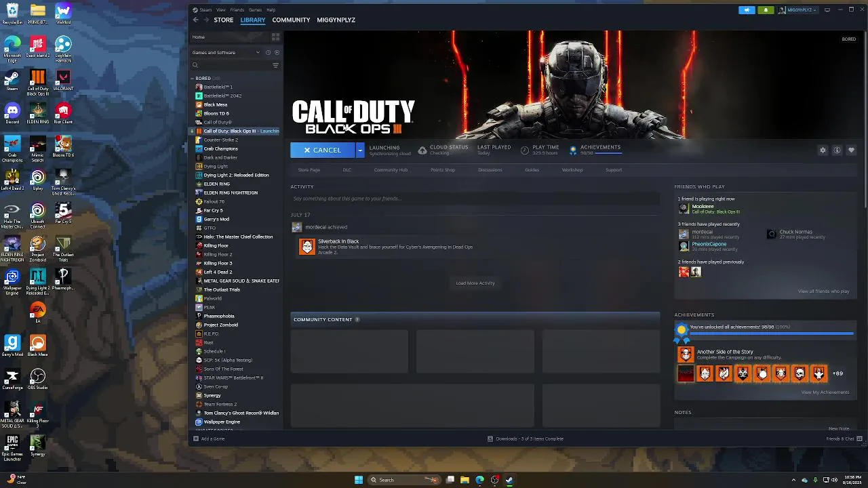
Task: Click friend PheonixCapone
Action: click(x=709, y=244)
